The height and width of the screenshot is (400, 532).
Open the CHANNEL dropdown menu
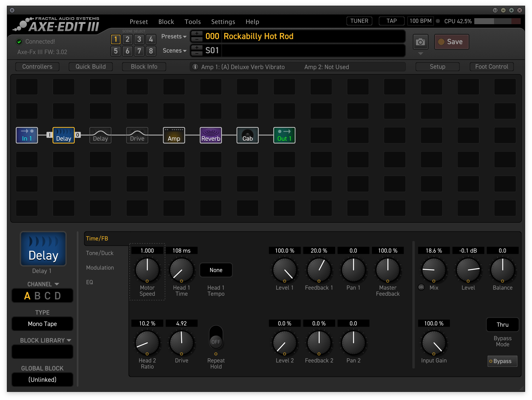[x=43, y=284]
